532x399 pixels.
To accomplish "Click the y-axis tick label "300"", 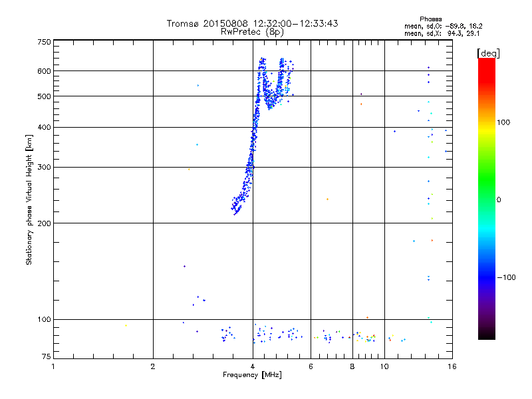I will [44, 168].
